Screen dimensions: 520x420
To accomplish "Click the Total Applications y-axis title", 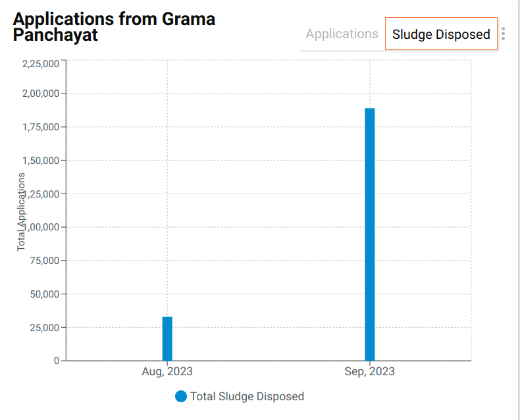I will point(21,211).
